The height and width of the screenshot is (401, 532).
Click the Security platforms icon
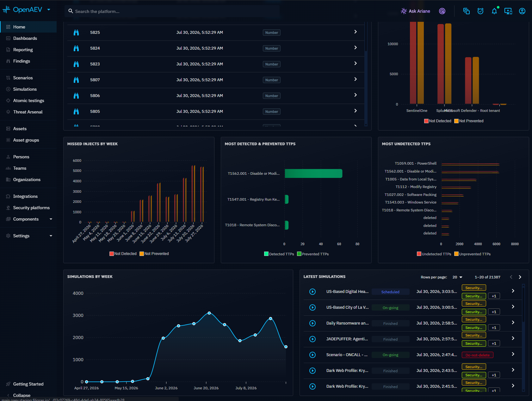click(8, 208)
